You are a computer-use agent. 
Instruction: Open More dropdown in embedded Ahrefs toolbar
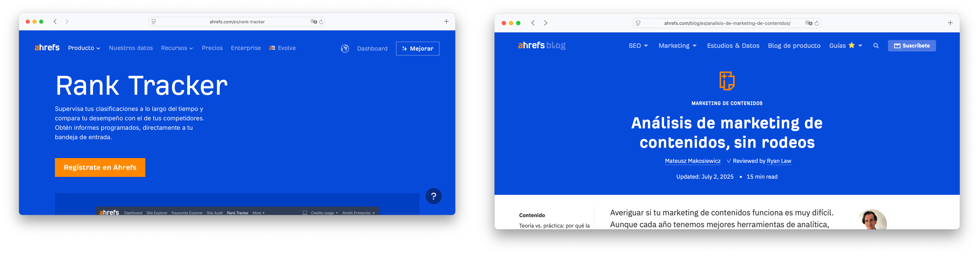pyautogui.click(x=258, y=213)
